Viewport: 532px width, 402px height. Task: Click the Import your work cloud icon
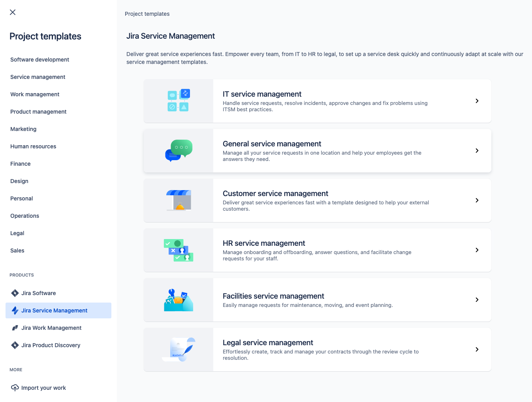(15, 387)
